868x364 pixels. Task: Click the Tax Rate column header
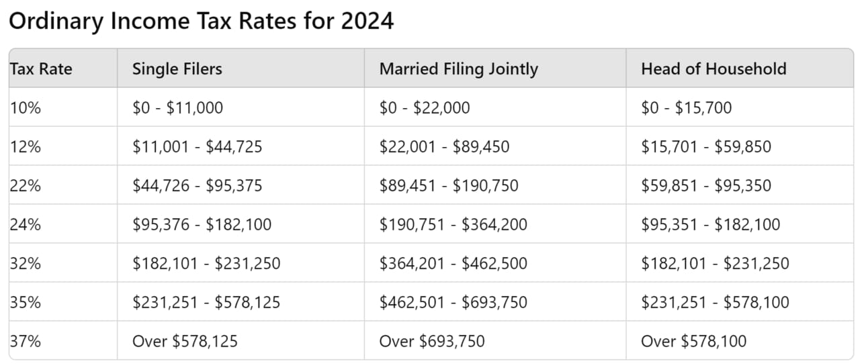coord(63,68)
